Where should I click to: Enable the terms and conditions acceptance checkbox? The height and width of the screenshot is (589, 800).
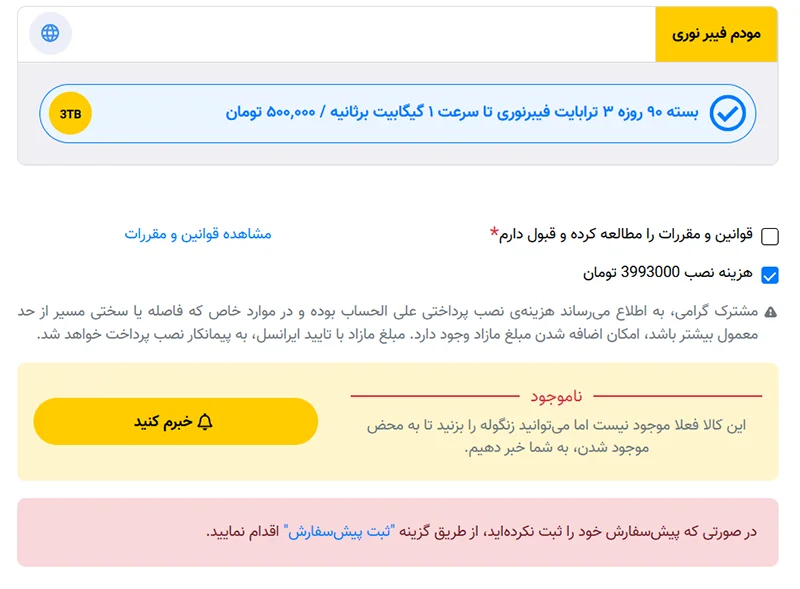point(769,236)
